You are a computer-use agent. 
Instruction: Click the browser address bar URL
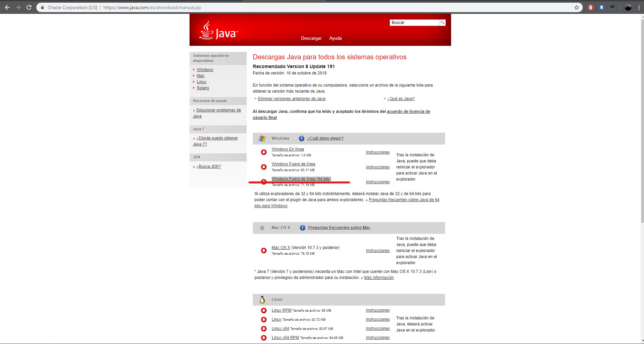click(x=152, y=7)
